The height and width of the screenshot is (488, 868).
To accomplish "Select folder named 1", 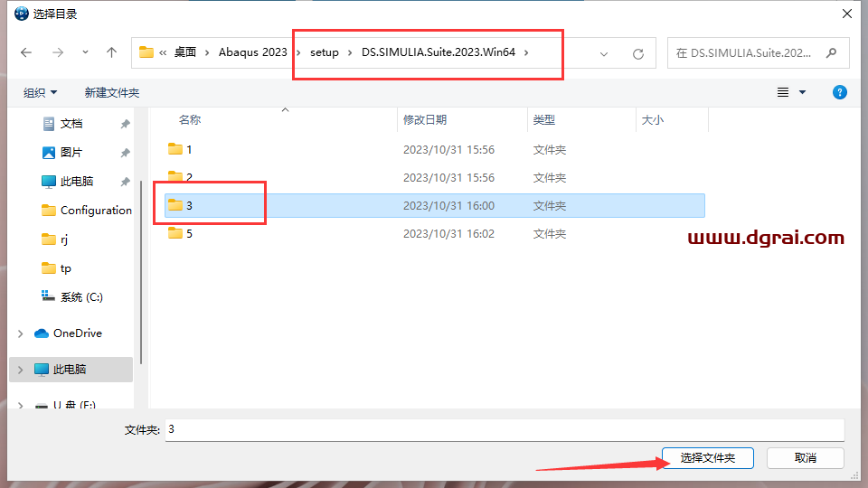I will (x=189, y=149).
